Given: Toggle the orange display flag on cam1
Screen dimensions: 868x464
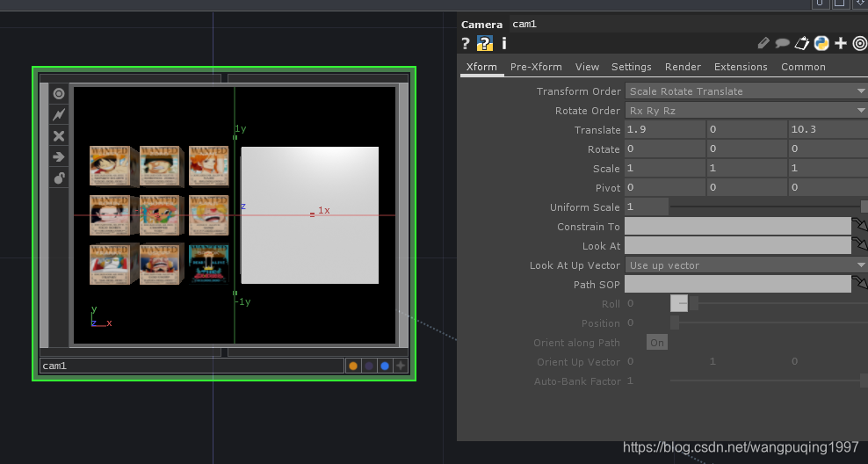Looking at the screenshot, I should (x=352, y=366).
